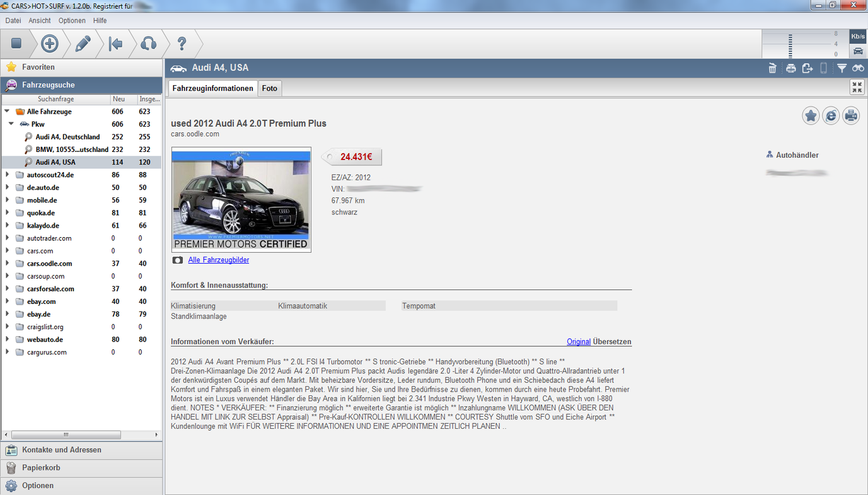Open the Fahrzeugsuche panel
Image resolution: width=868 pixels, height=495 pixels.
81,84
